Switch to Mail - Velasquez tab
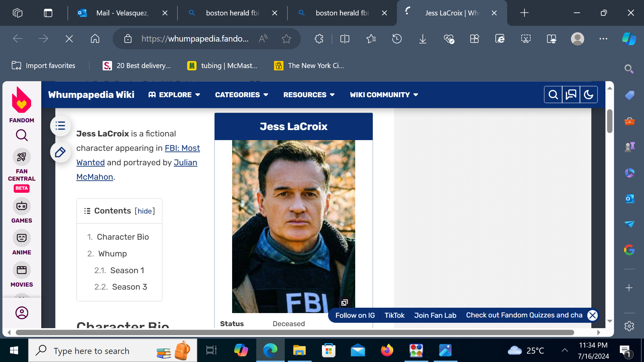This screenshot has width=644, height=362. coord(122,13)
